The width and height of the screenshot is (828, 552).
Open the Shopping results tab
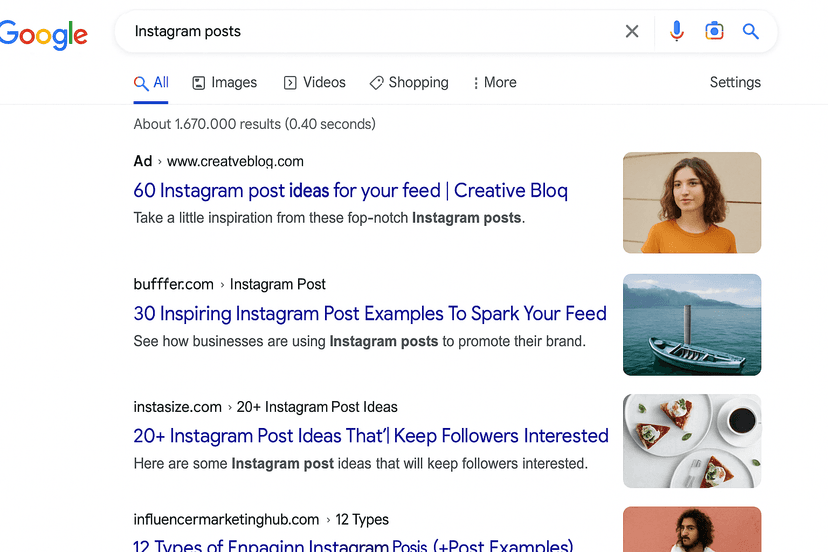pos(408,83)
